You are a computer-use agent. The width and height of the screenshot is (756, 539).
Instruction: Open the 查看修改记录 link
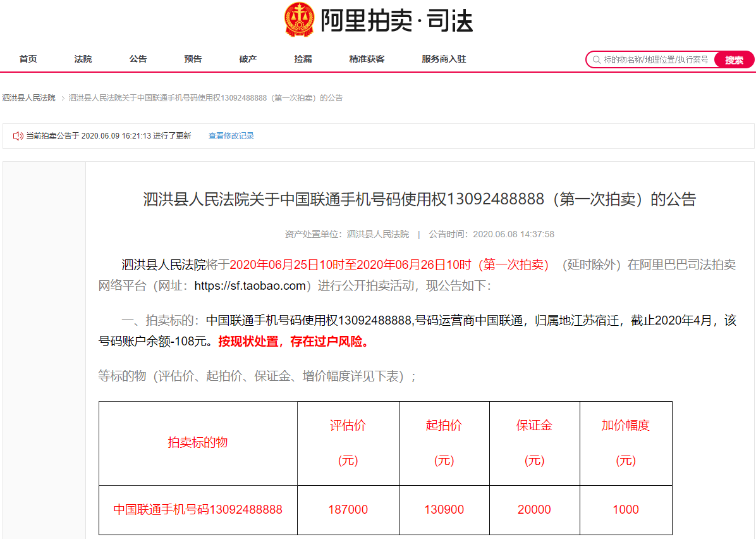[x=230, y=135]
